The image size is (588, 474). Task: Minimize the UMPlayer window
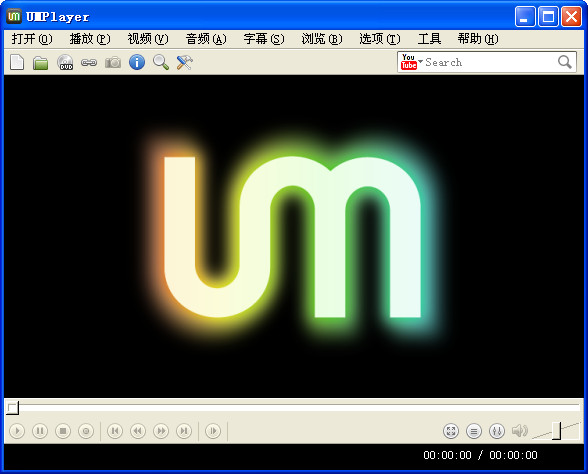pyautogui.click(x=525, y=16)
